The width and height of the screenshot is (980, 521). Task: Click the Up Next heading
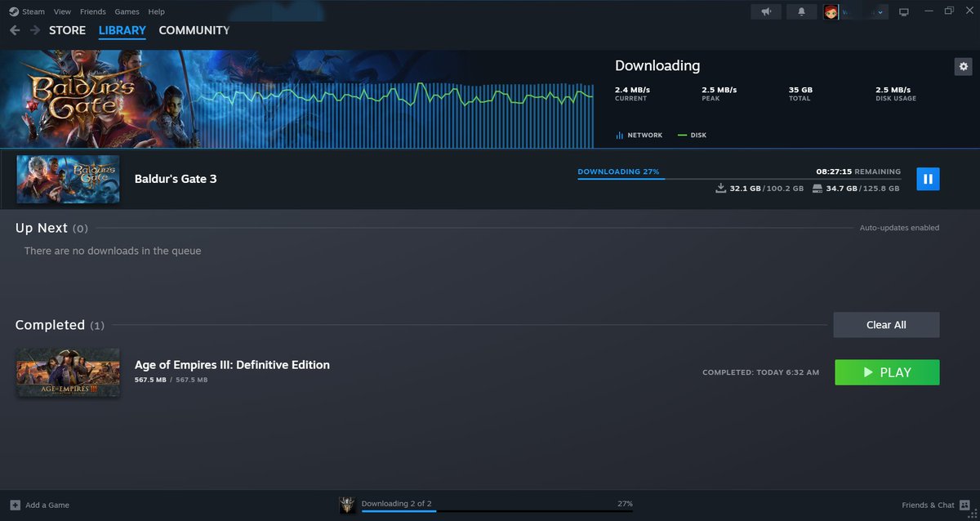pyautogui.click(x=41, y=229)
